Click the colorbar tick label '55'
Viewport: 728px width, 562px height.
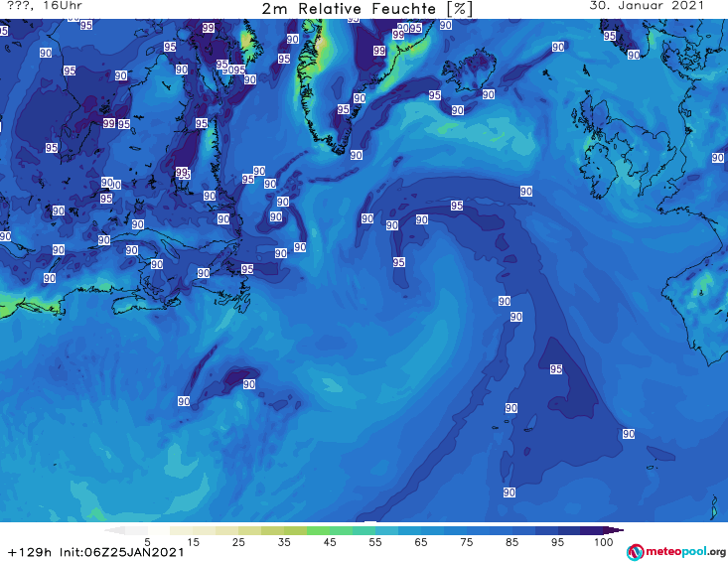point(375,542)
